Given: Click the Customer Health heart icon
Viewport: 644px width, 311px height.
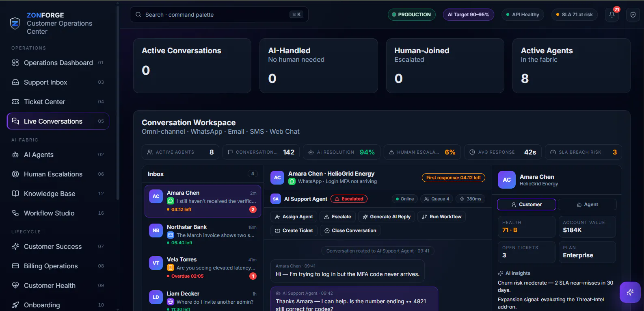Looking at the screenshot, I should (x=15, y=285).
